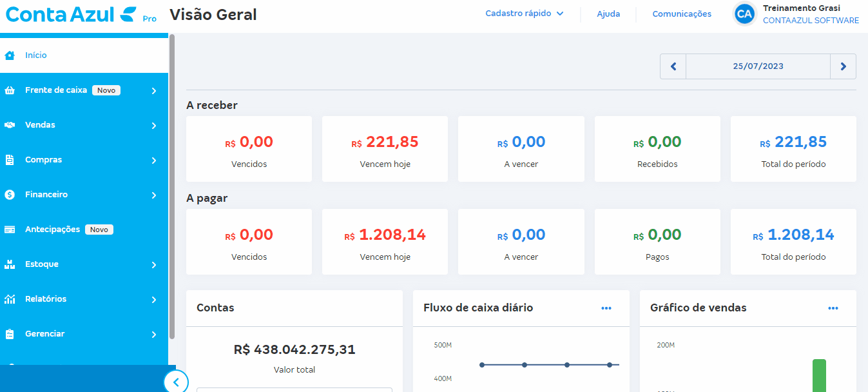This screenshot has height=392, width=868.
Task: Click the Ajuda link
Action: [x=608, y=14]
